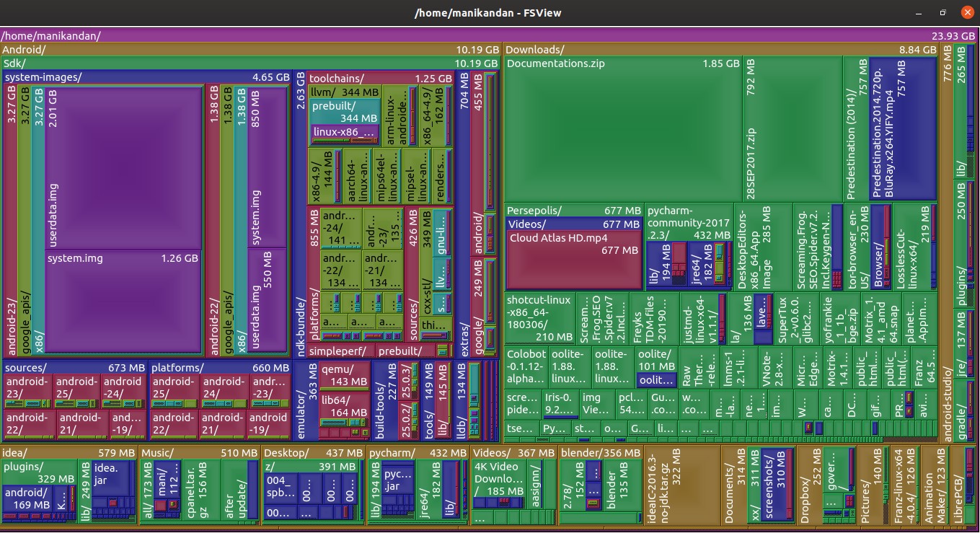
Task: Select the Freyks TDM-files block
Action: 654,318
